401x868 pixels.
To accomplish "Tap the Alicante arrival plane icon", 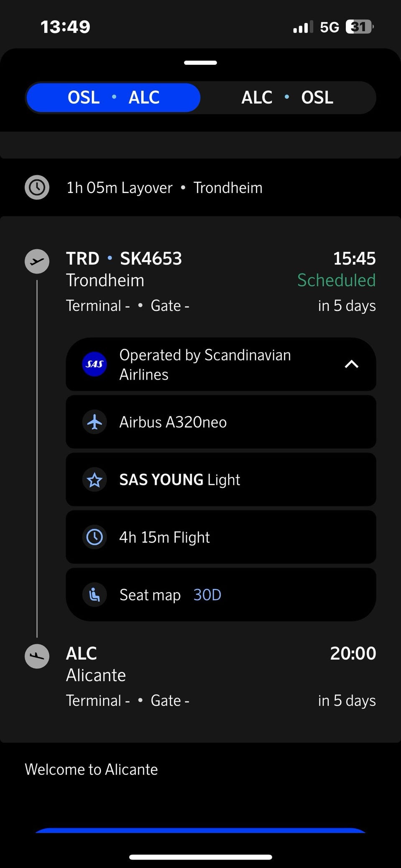I will point(37,656).
